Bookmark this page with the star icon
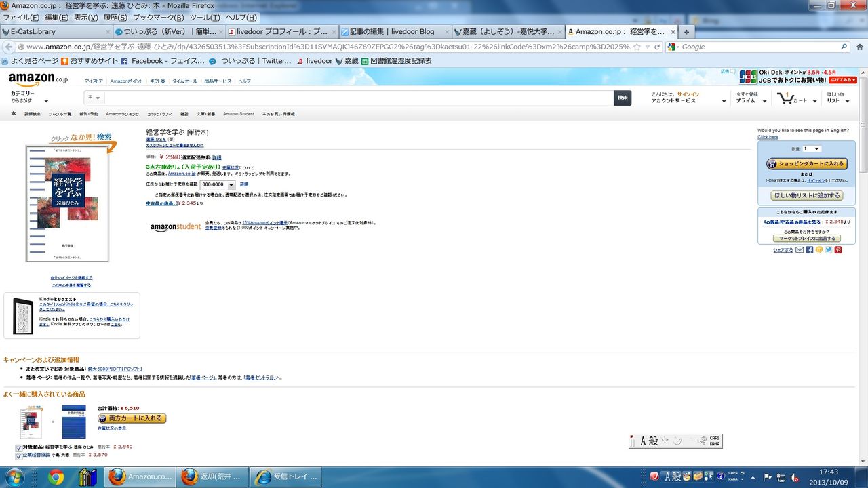This screenshot has width=868, height=488. tap(637, 47)
